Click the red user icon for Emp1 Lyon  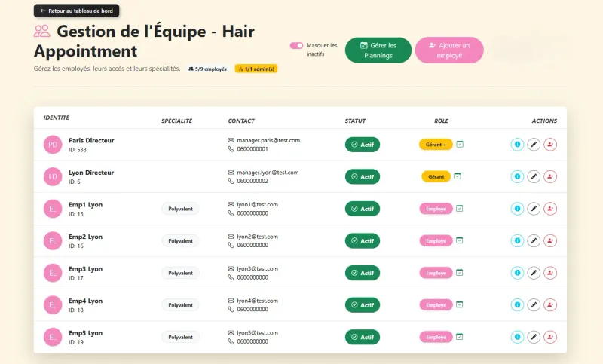(x=550, y=209)
